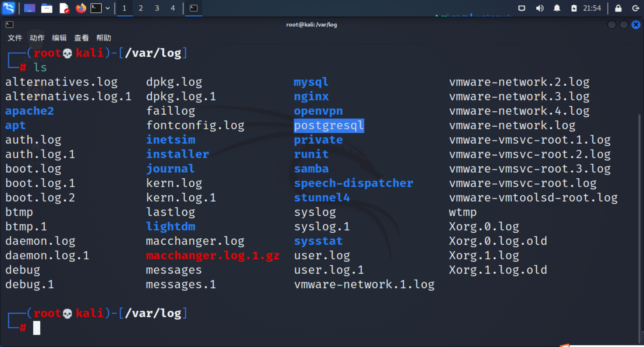Open the 编辑 menu
Viewport: 644px width, 347px height.
pos(59,38)
